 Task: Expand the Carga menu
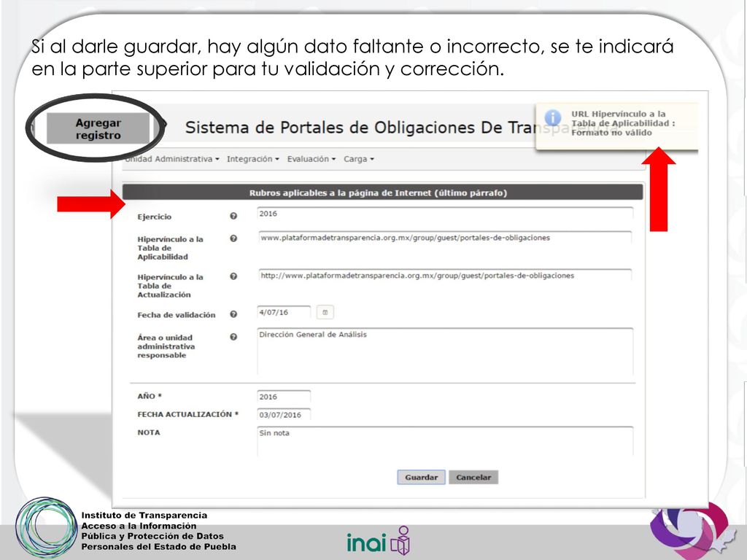click(359, 159)
